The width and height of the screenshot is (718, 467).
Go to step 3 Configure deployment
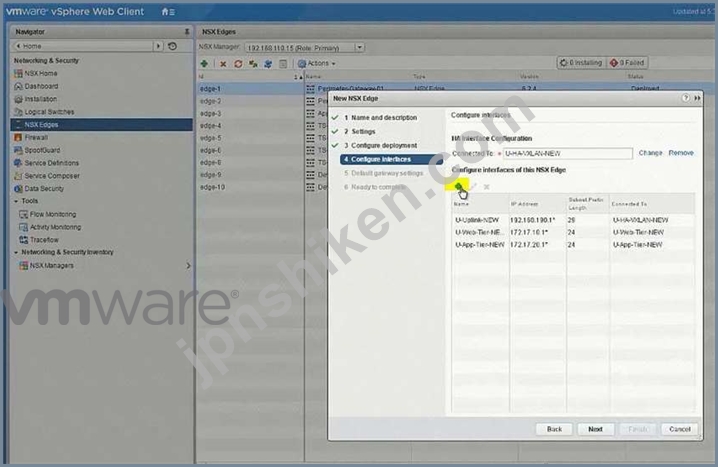tap(381, 145)
